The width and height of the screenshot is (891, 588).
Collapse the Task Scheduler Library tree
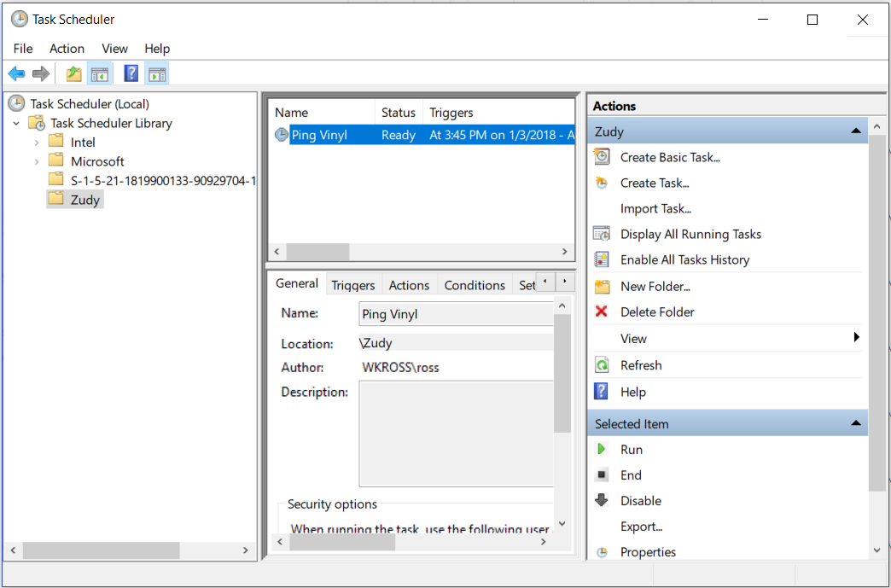(16, 124)
